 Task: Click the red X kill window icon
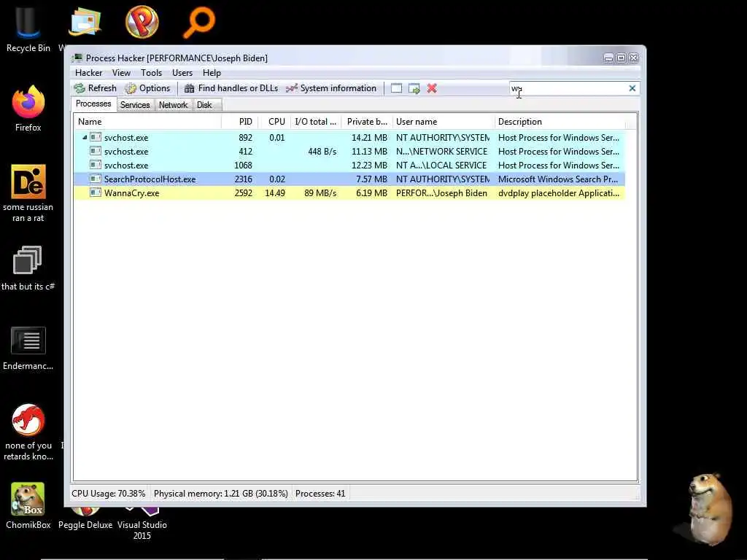click(432, 88)
